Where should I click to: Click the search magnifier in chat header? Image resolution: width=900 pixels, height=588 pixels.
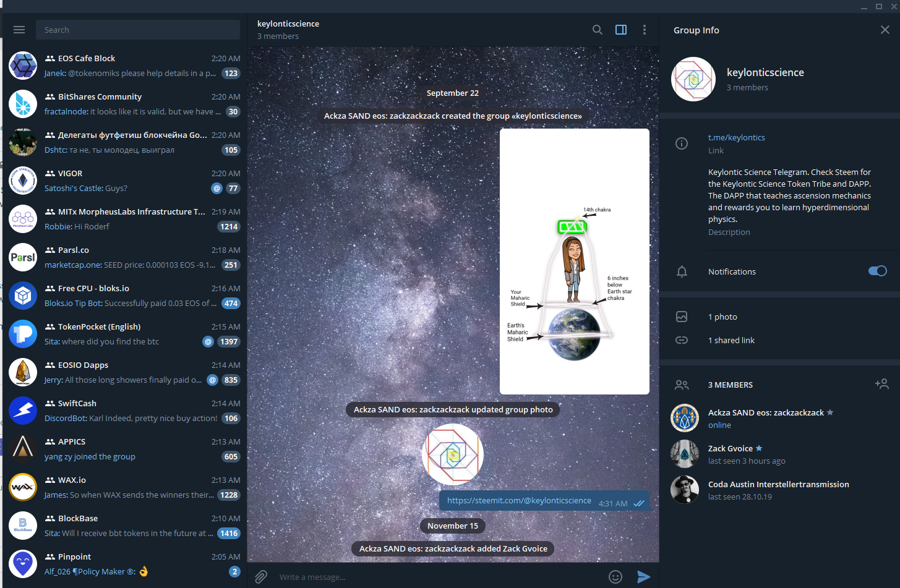(597, 30)
